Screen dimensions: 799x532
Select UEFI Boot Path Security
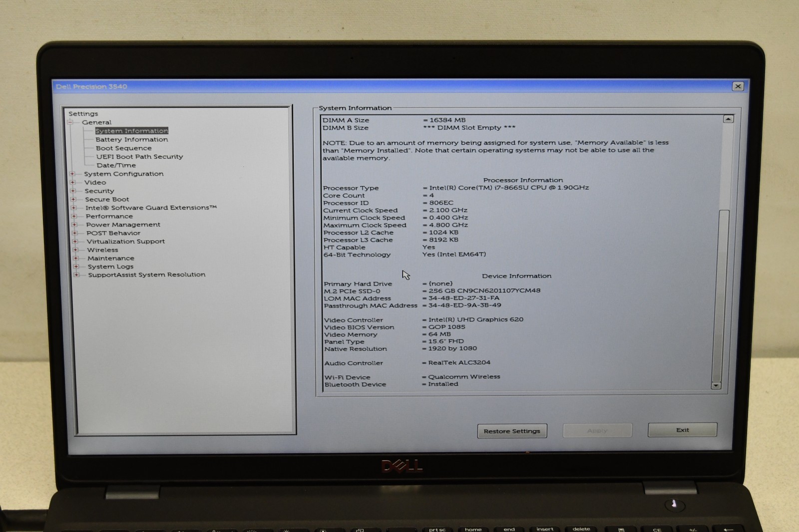point(140,157)
